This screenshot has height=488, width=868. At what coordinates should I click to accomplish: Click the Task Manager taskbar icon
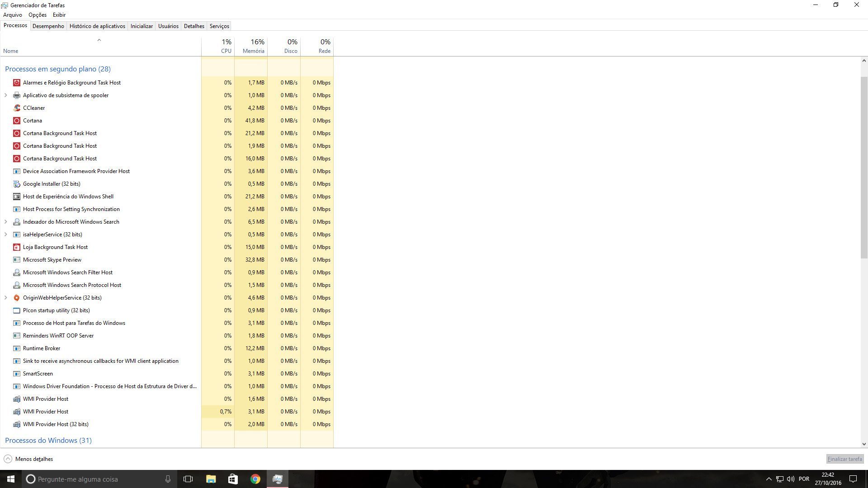click(x=278, y=479)
